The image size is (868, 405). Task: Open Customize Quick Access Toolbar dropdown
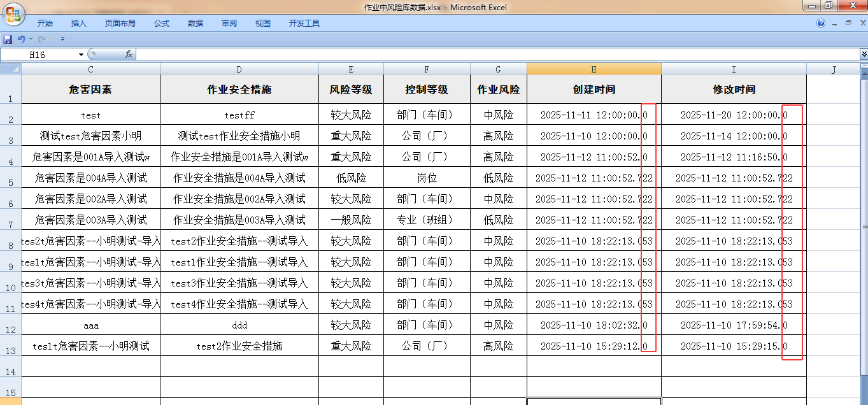62,39
